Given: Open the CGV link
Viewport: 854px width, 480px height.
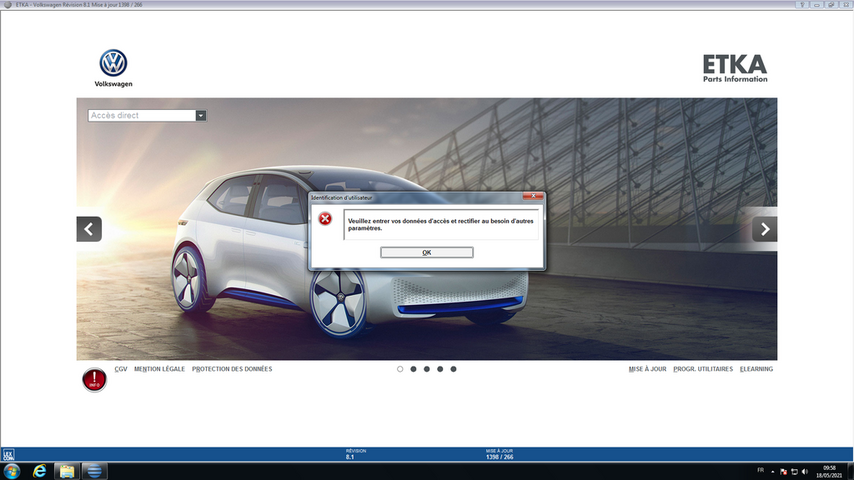Looking at the screenshot, I should pyautogui.click(x=121, y=369).
